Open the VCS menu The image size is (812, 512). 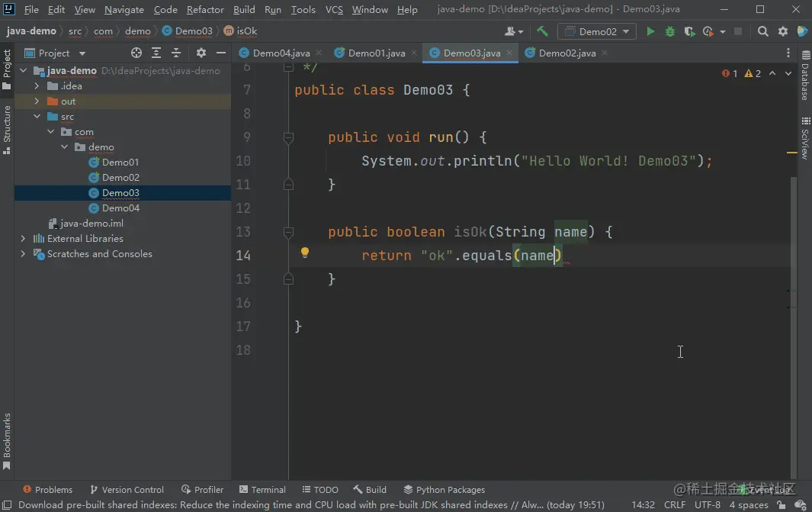pos(334,9)
